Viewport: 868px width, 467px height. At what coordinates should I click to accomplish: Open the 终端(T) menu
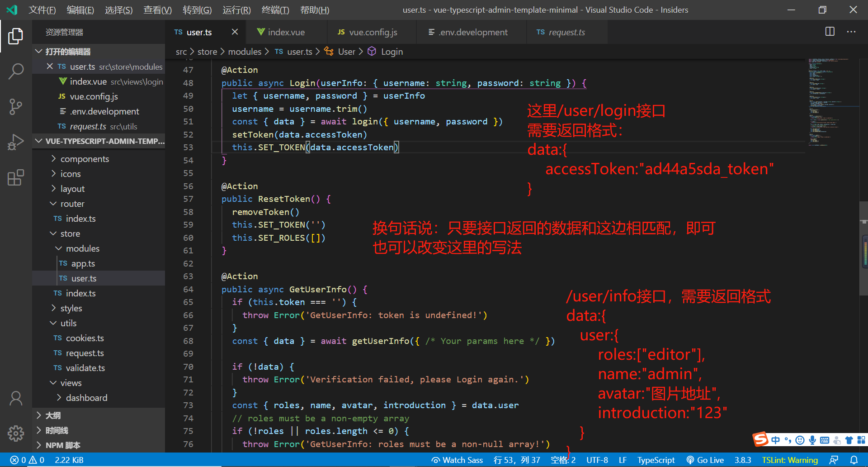(x=275, y=10)
